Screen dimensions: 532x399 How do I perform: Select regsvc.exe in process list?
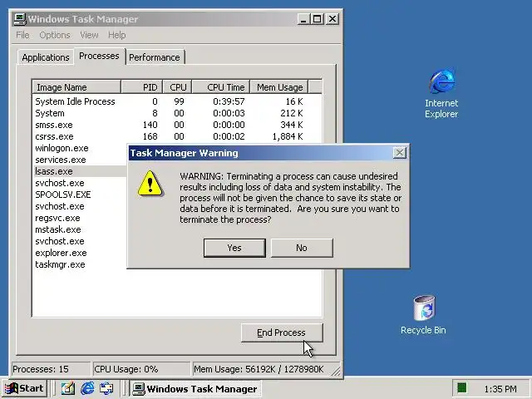[57, 218]
